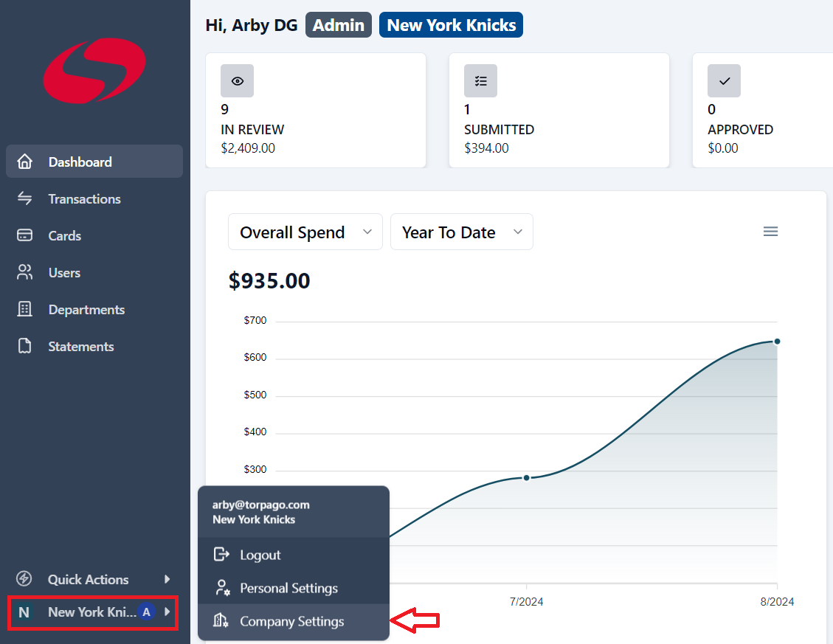Select Personal Settings from account menu

[294, 588]
